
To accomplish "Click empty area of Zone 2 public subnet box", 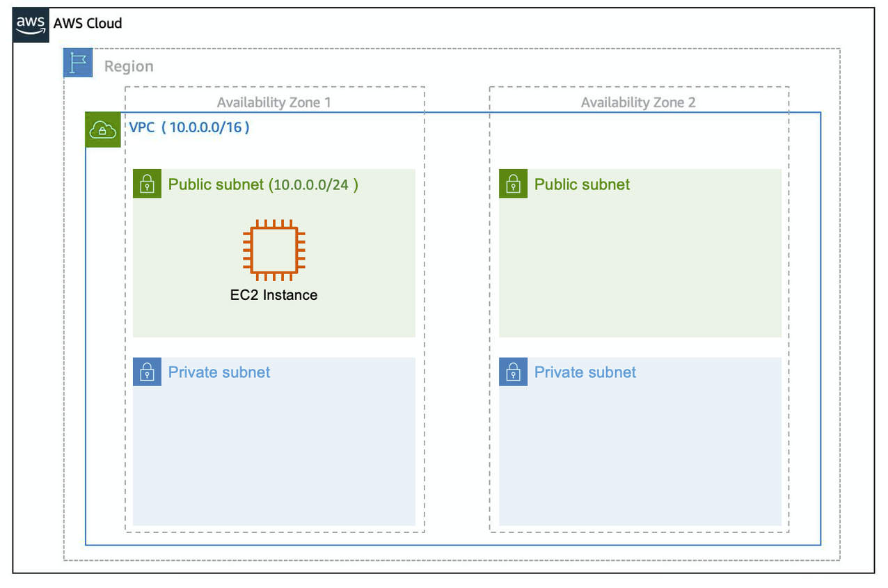I will point(640,271).
